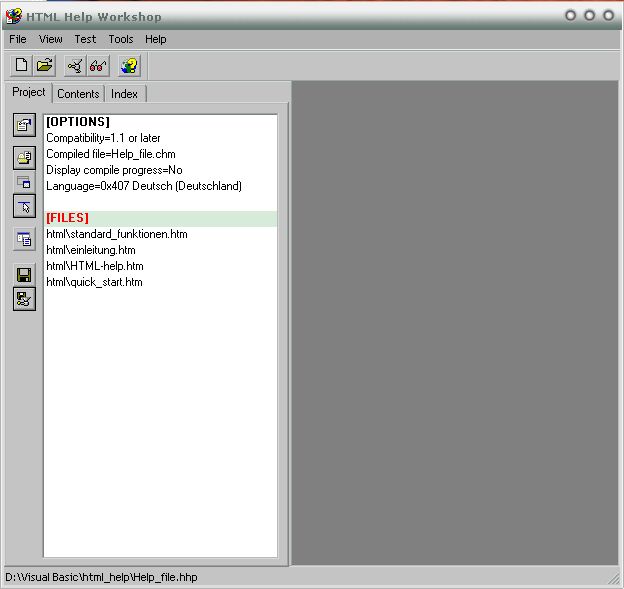
Task: Open Change project options in sidebar
Action: pos(24,125)
